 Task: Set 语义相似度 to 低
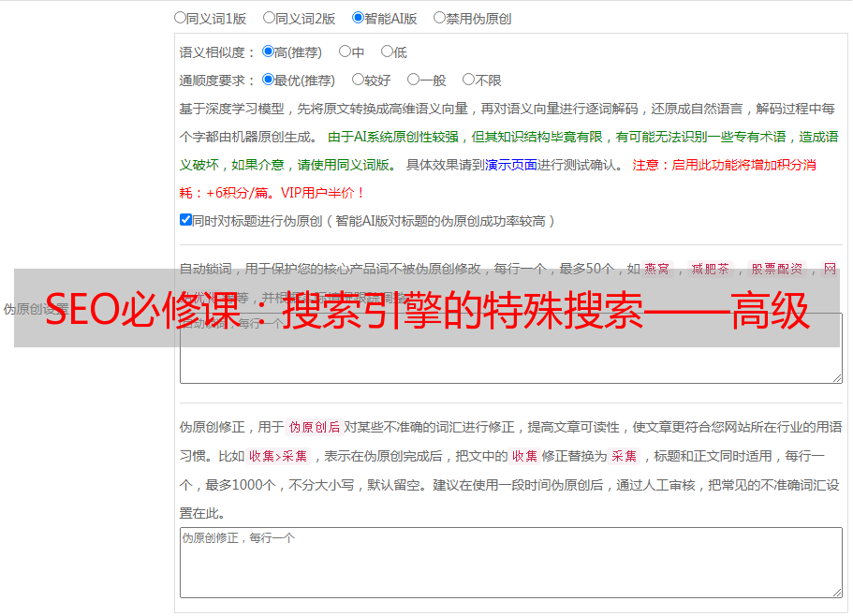[387, 51]
